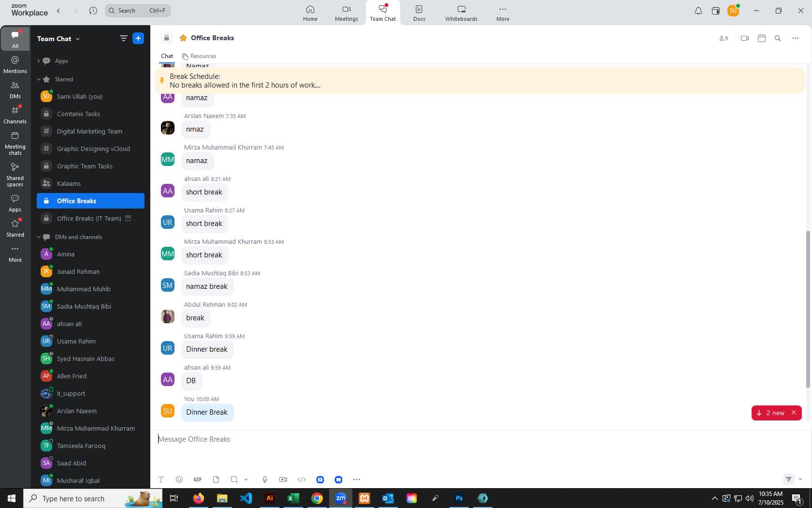This screenshot has width=812, height=508.
Task: Click the send message button
Action: pyautogui.click(x=789, y=479)
